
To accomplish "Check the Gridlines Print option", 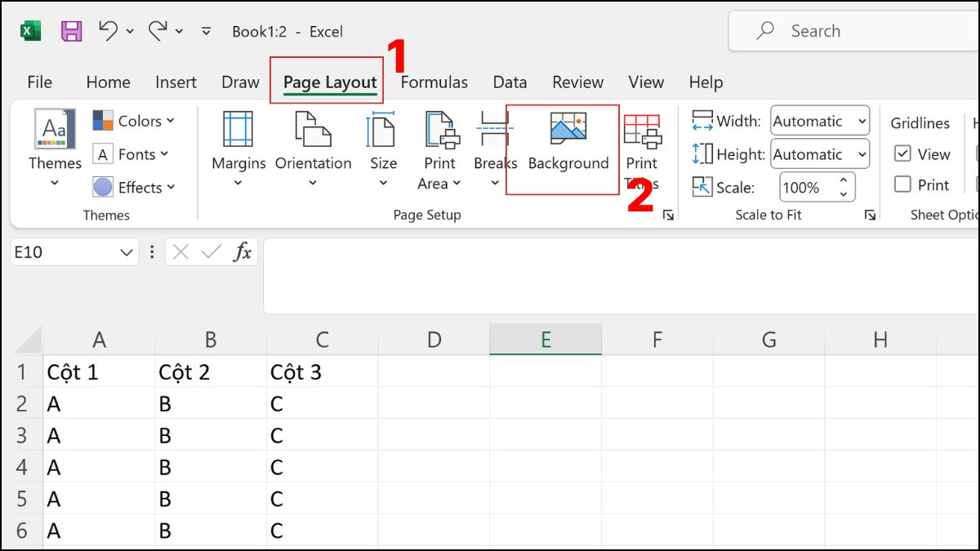I will pos(902,184).
